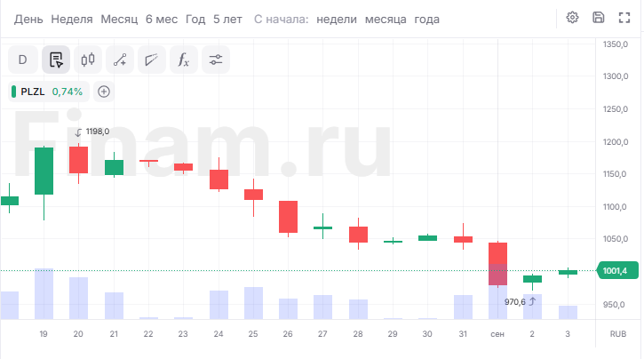Add a comparison instrument with plus button
Screen dimensions: 644x359
[104, 92]
